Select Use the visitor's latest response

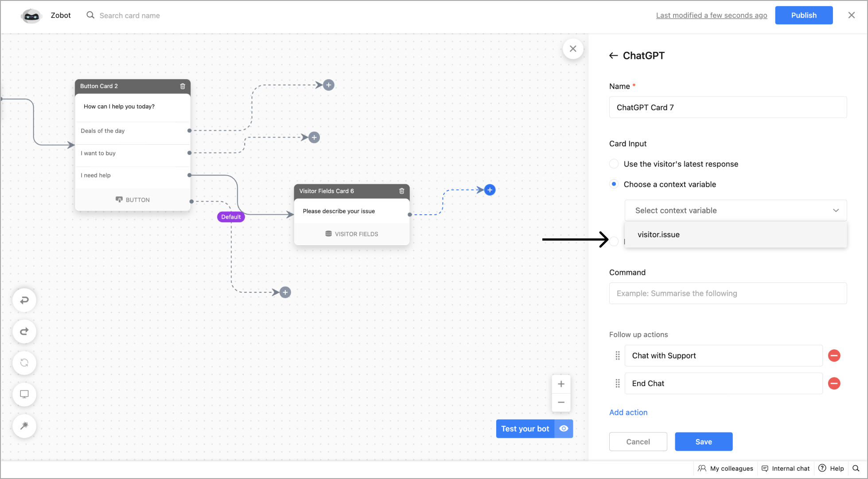(614, 164)
